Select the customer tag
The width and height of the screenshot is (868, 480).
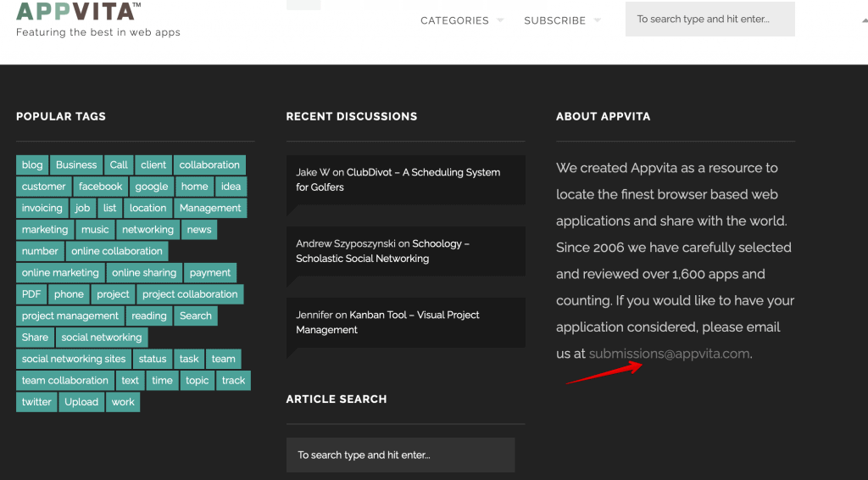coord(44,187)
